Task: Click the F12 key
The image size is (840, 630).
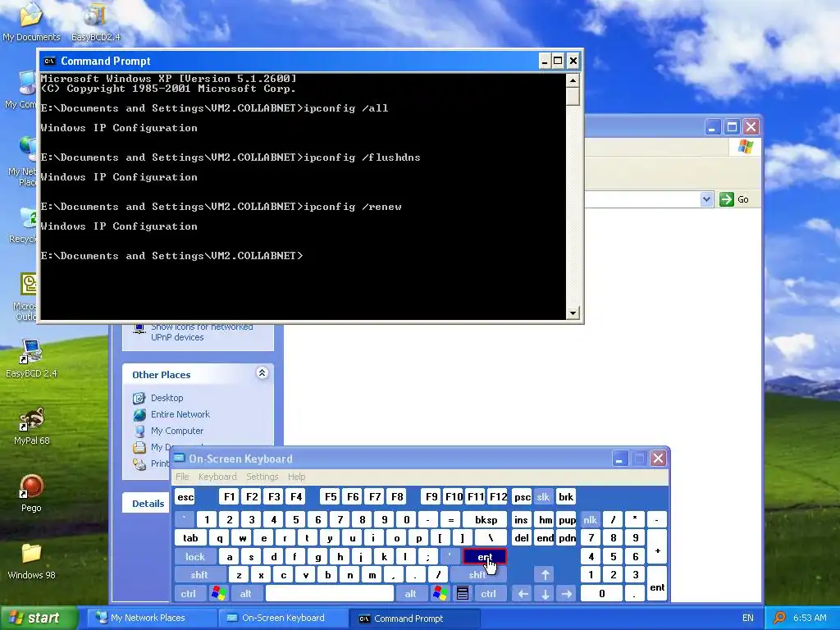Action: pos(498,496)
